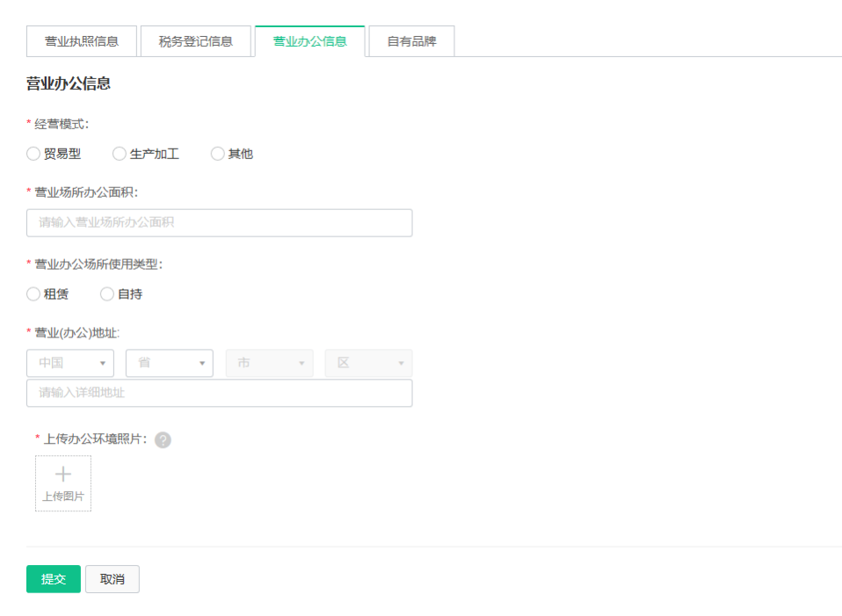
Task: Select the 自持 radio button
Action: point(107,294)
